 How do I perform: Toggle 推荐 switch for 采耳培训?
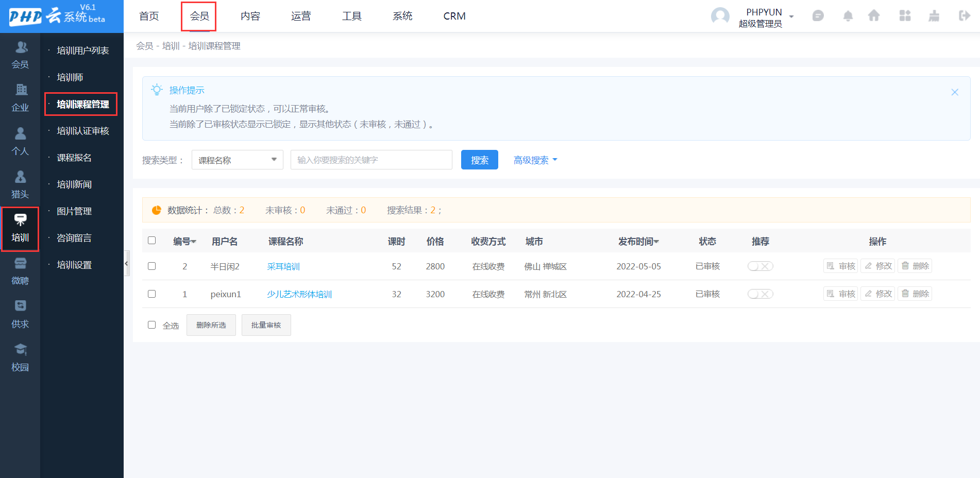[x=761, y=266]
